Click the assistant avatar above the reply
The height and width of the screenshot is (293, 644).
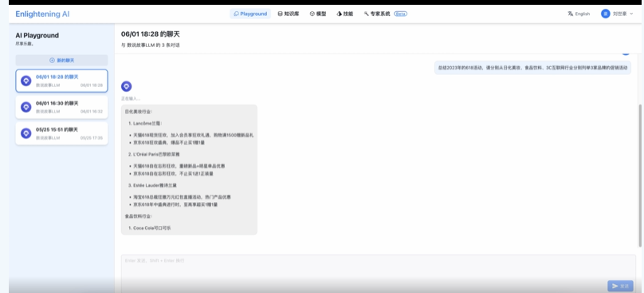(127, 86)
